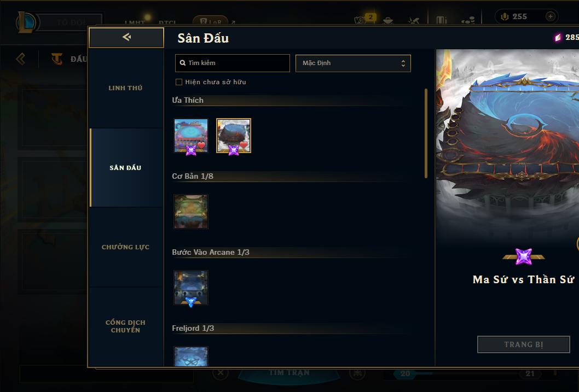The height and width of the screenshot is (392, 579).
Task: Click the arena list vertical scrollbar
Action: (426, 133)
